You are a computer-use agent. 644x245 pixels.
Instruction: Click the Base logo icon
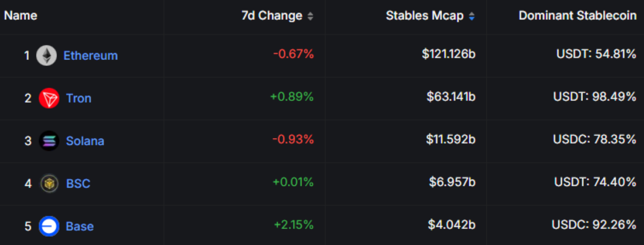click(x=49, y=226)
